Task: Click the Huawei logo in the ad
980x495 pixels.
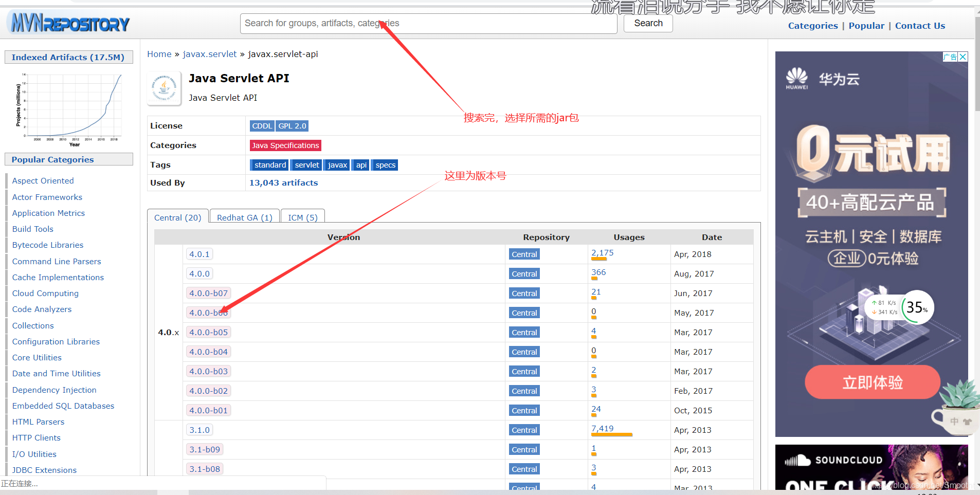Action: click(x=796, y=78)
